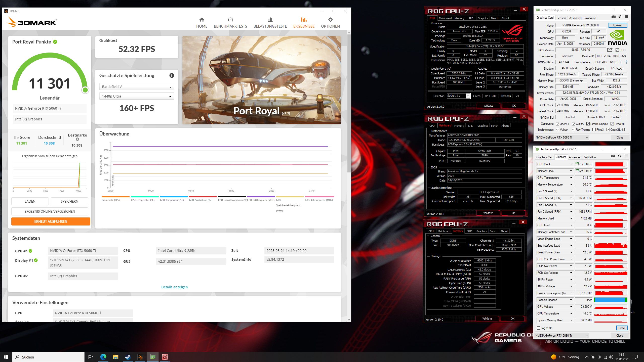Viewport: 644px width, 362px height.
Task: Click Framerate (FPS) orange legend swatch
Action: tap(115, 197)
